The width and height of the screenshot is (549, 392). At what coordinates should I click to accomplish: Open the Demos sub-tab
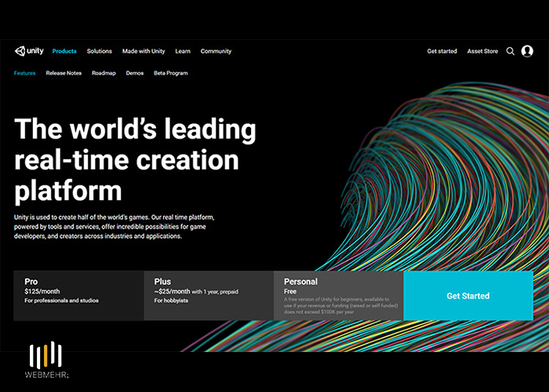[135, 73]
